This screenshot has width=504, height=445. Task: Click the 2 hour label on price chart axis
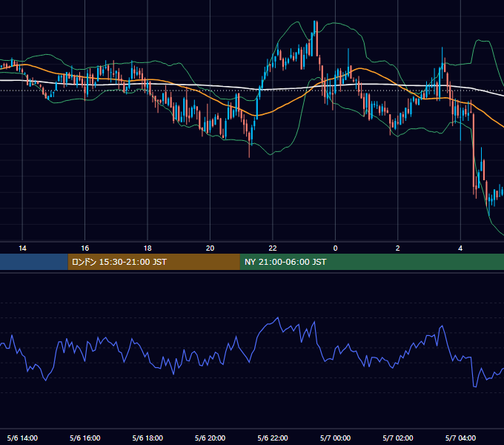click(397, 248)
